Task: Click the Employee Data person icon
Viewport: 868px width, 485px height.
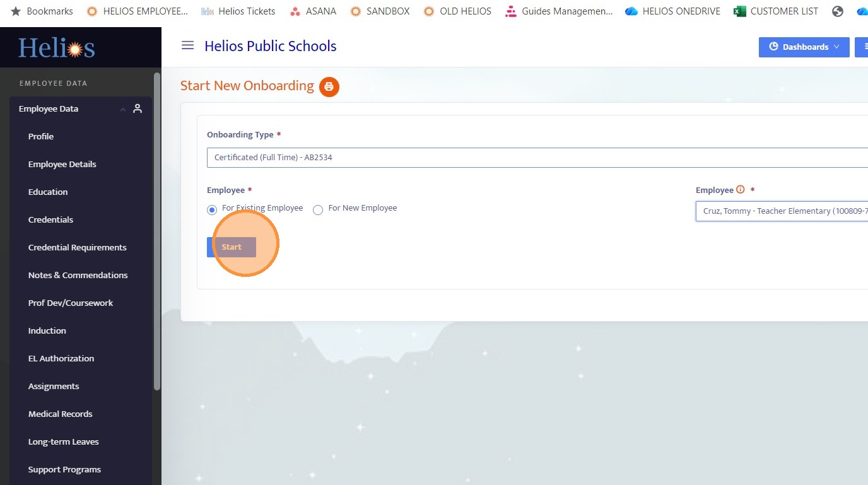Action: click(x=138, y=108)
